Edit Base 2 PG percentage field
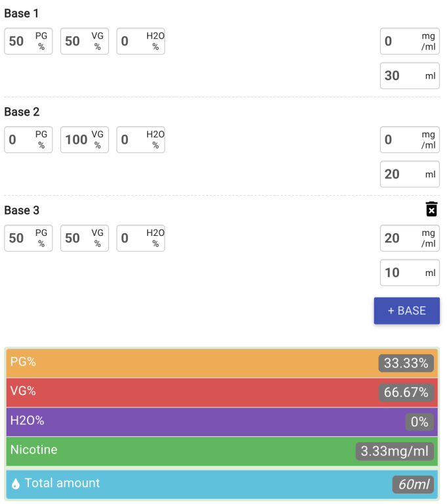447x504 pixels. click(x=28, y=139)
